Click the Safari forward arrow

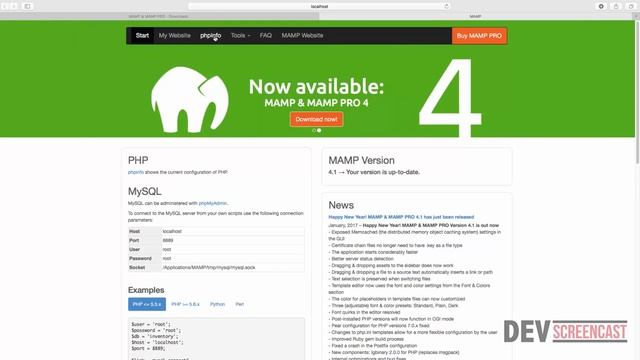[x=14, y=6]
